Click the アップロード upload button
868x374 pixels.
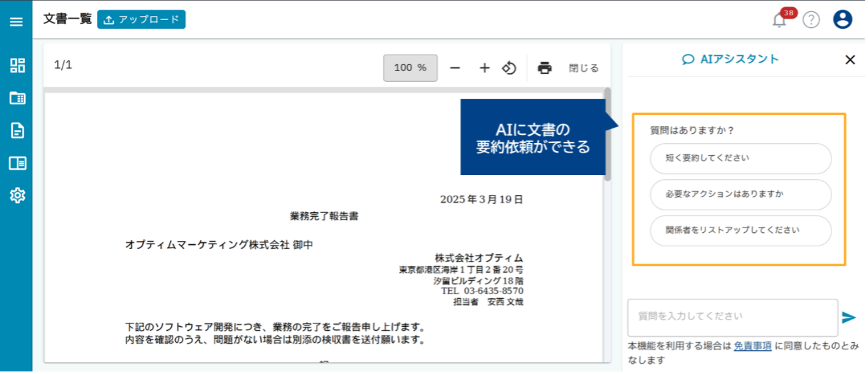pyautogui.click(x=141, y=19)
